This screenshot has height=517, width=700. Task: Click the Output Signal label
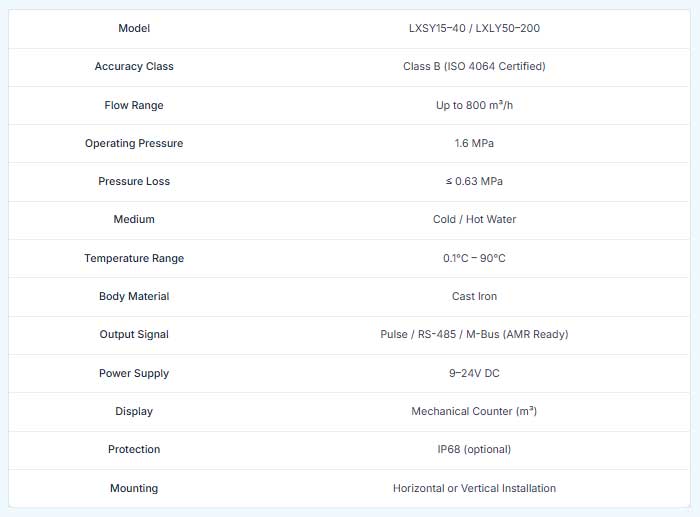tap(134, 334)
